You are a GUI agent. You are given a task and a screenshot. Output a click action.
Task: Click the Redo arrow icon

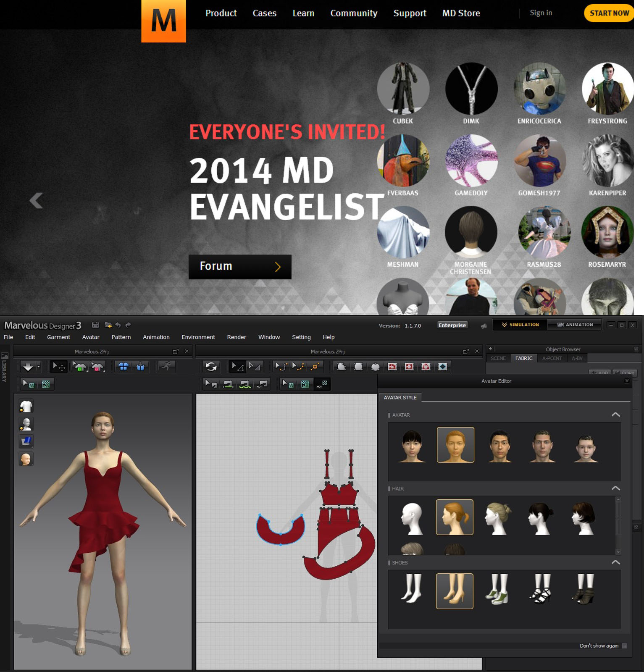click(129, 325)
